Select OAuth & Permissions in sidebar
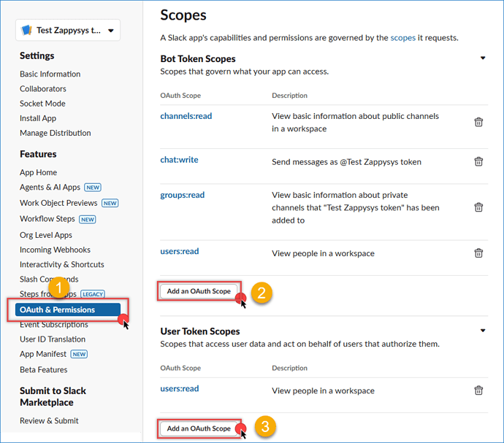This screenshot has height=443, width=504. point(68,309)
